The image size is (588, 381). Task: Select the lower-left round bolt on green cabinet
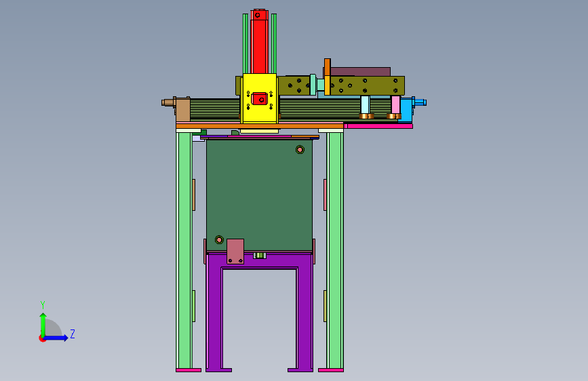(x=219, y=239)
